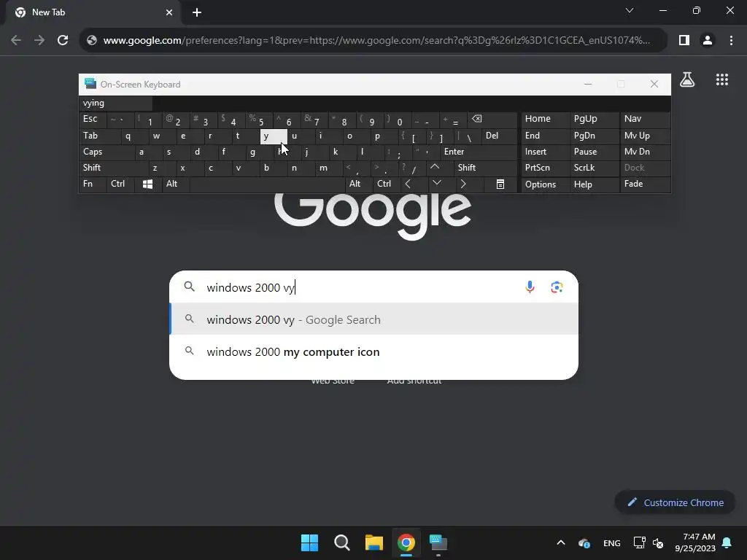
Task: Open a new tab with plus button
Action: tap(197, 12)
